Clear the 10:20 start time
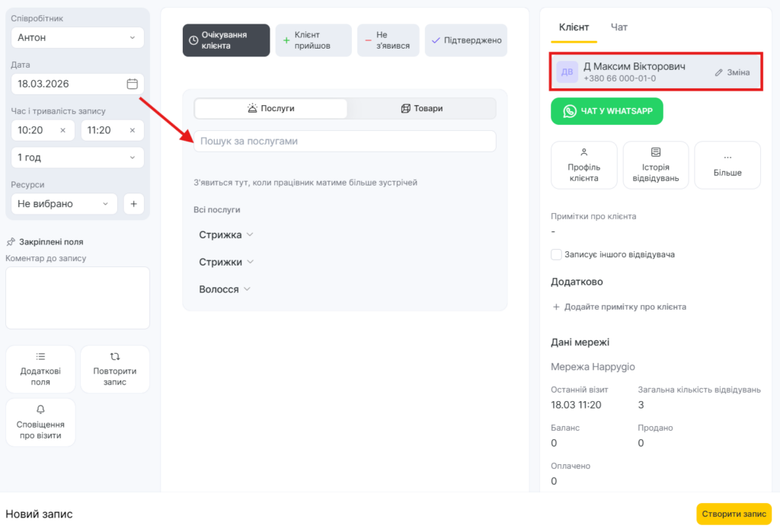The width and height of the screenshot is (780, 532). click(62, 131)
